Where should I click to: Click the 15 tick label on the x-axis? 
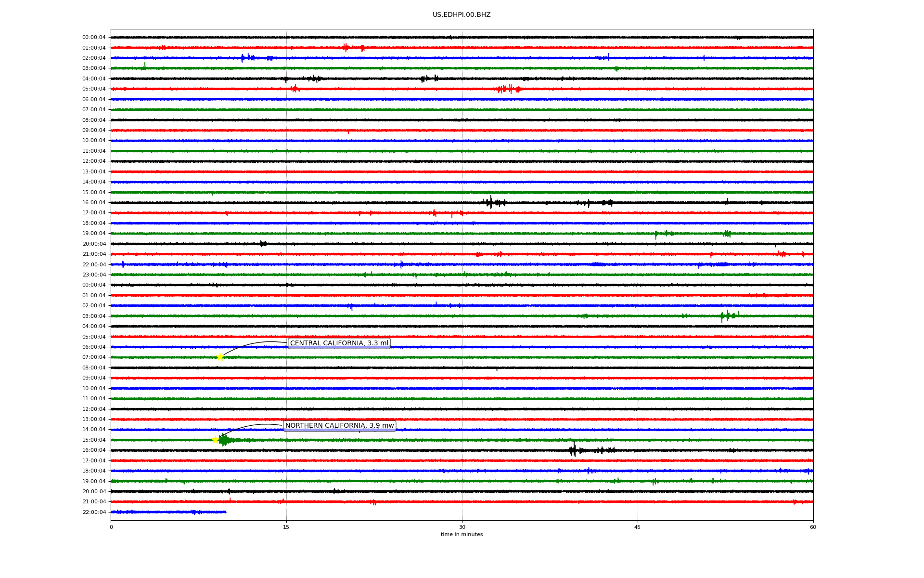(x=286, y=527)
